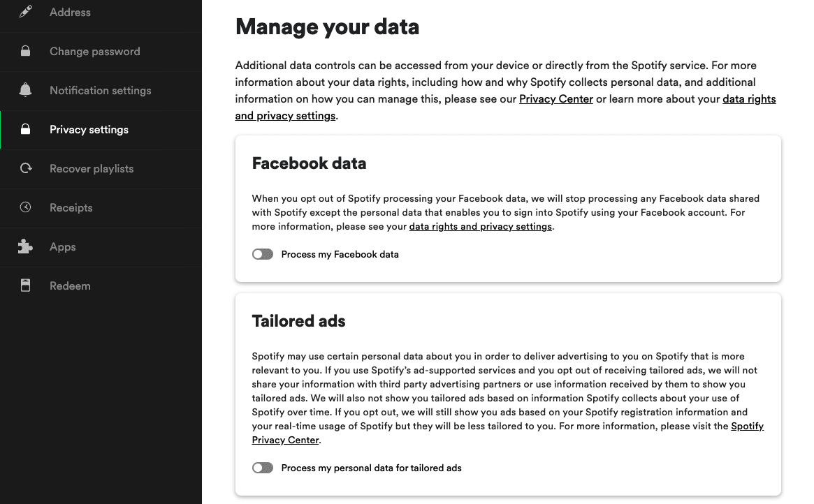Image resolution: width=814 pixels, height=504 pixels.
Task: Go to Notification settings
Action: pos(100,90)
